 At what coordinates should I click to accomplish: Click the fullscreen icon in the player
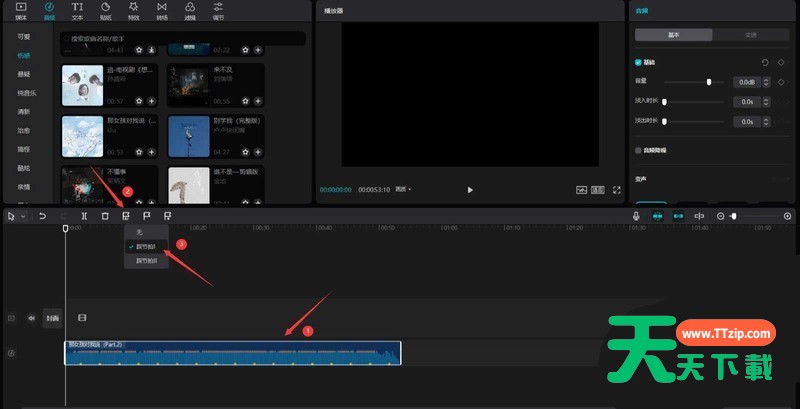pyautogui.click(x=617, y=189)
